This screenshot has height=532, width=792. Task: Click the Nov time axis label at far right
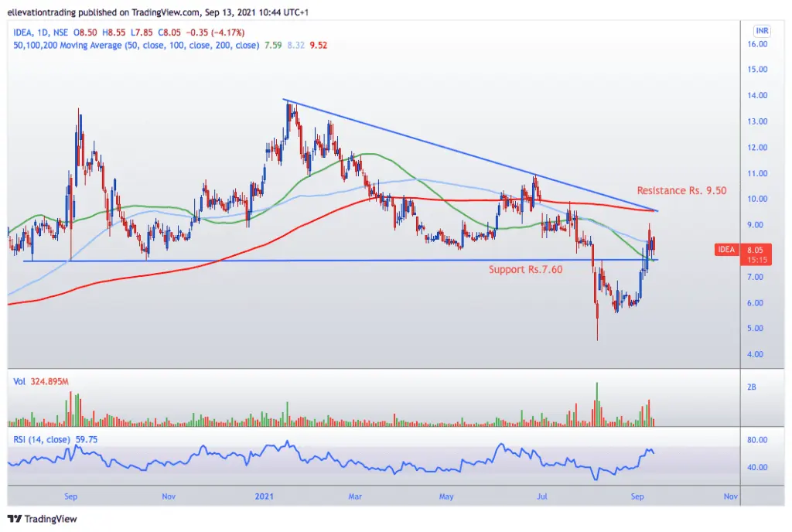tap(730, 496)
